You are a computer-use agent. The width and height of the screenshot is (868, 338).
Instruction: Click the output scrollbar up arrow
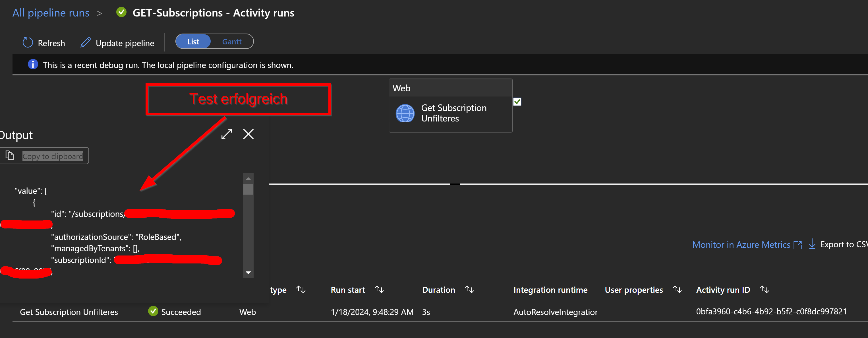tap(248, 178)
